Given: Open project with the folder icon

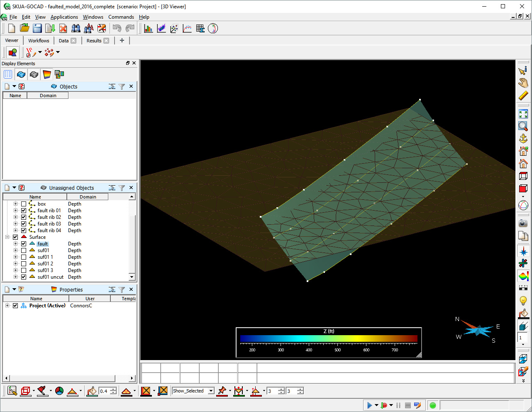Looking at the screenshot, I should (x=24, y=28).
